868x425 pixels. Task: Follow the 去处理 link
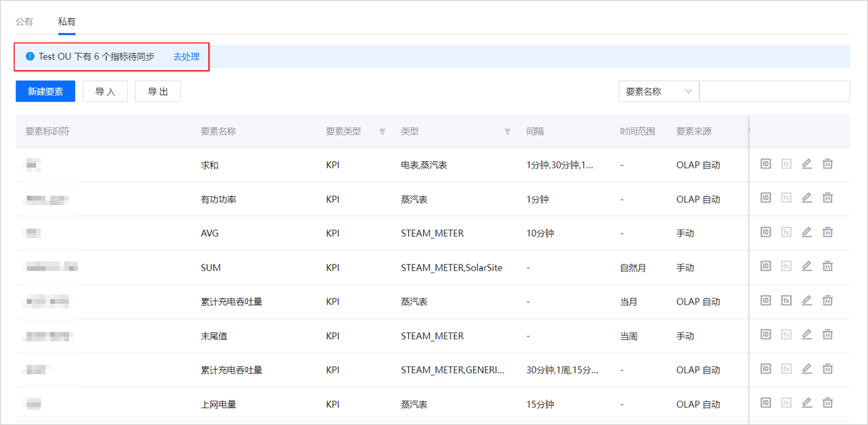click(x=186, y=57)
